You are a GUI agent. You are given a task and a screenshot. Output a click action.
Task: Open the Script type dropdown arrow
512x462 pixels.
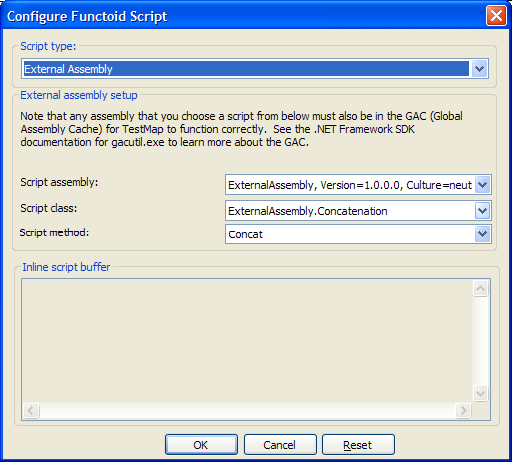point(479,69)
